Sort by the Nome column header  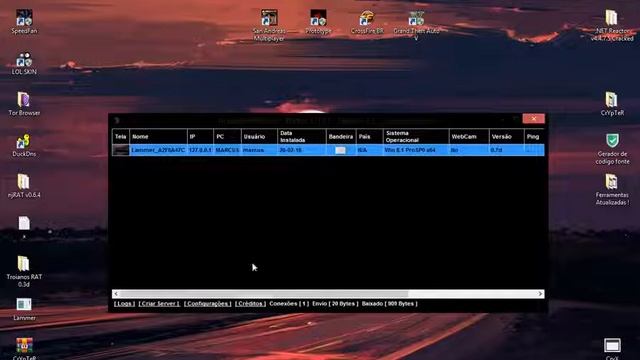pos(158,136)
